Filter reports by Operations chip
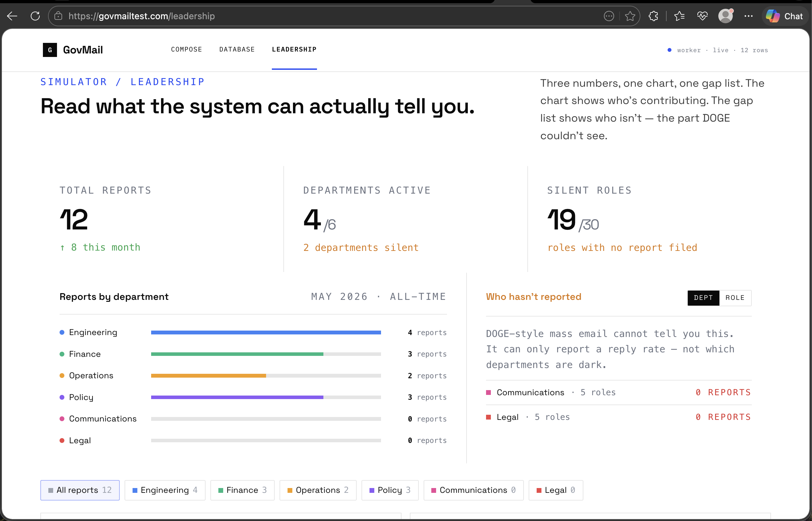Viewport: 812px width, 521px height. [x=318, y=490]
